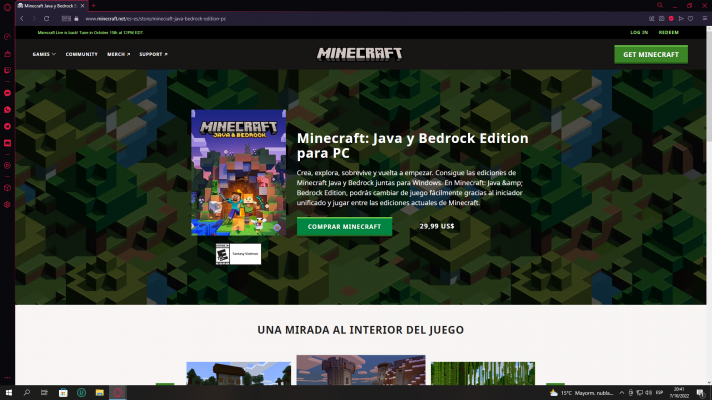Reload the current page
This screenshot has width=712, height=400.
click(46, 19)
